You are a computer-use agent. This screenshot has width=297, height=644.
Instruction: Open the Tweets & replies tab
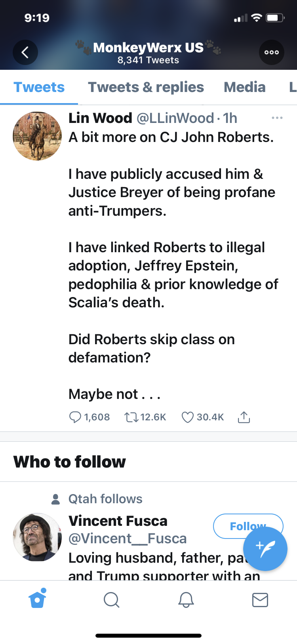tap(146, 87)
